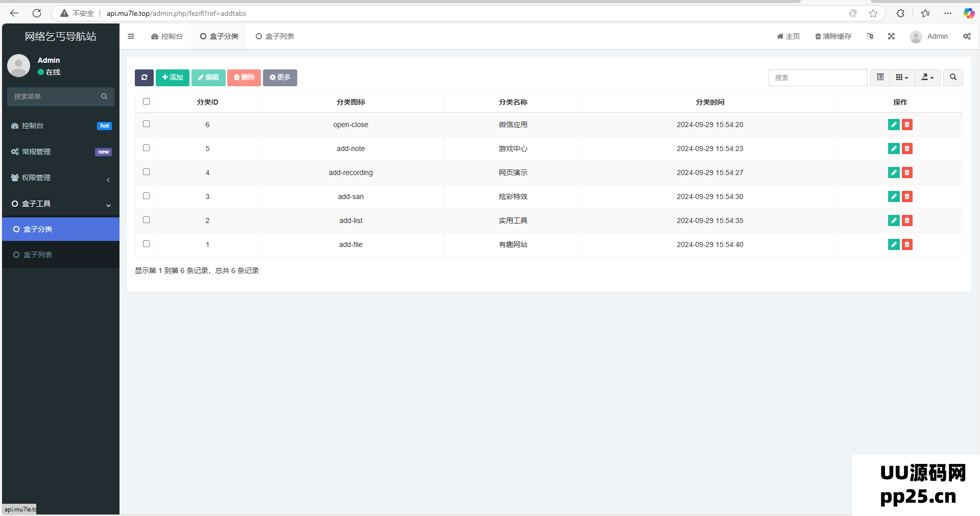
Task: Toggle the sidebar hamburger menu icon
Action: [131, 36]
